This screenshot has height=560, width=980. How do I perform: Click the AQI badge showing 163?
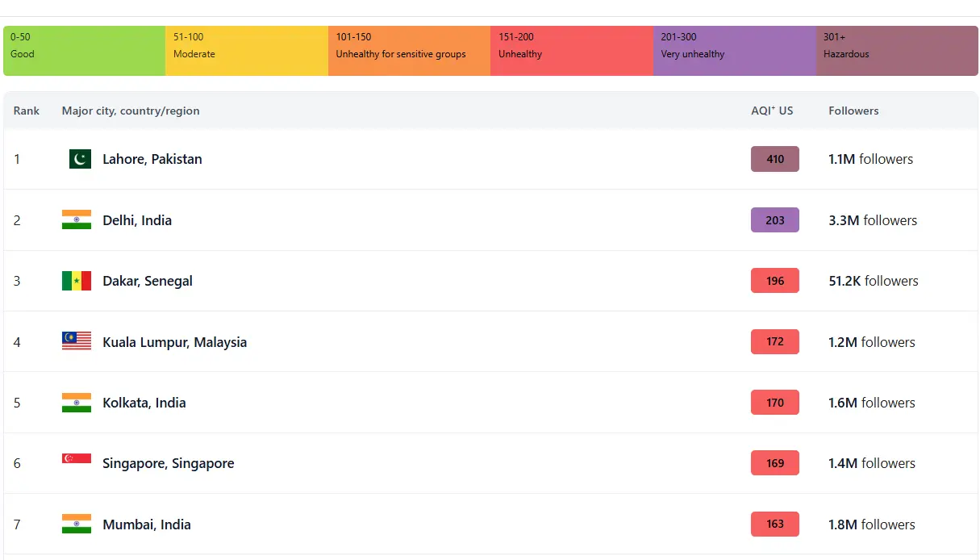coord(775,524)
